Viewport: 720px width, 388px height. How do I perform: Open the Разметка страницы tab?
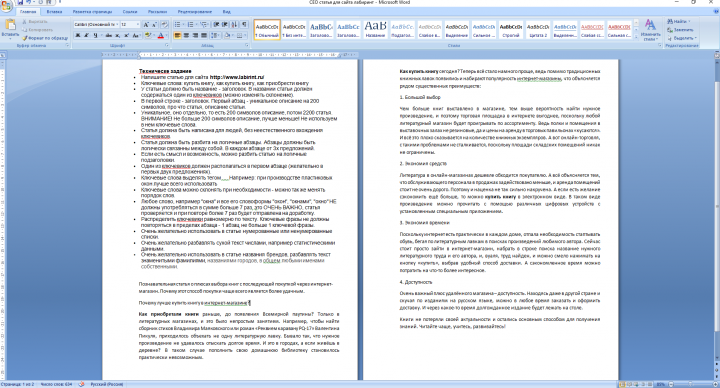click(x=92, y=12)
